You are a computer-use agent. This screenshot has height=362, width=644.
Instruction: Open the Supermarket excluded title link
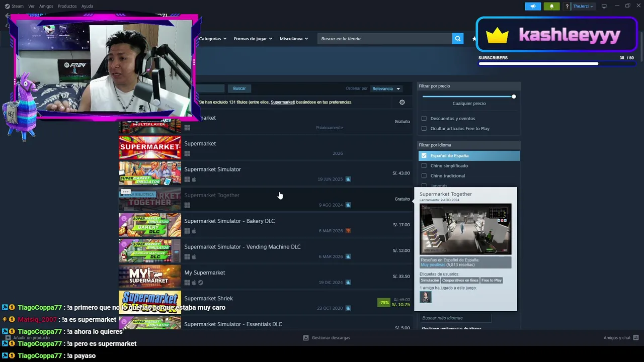tap(282, 102)
